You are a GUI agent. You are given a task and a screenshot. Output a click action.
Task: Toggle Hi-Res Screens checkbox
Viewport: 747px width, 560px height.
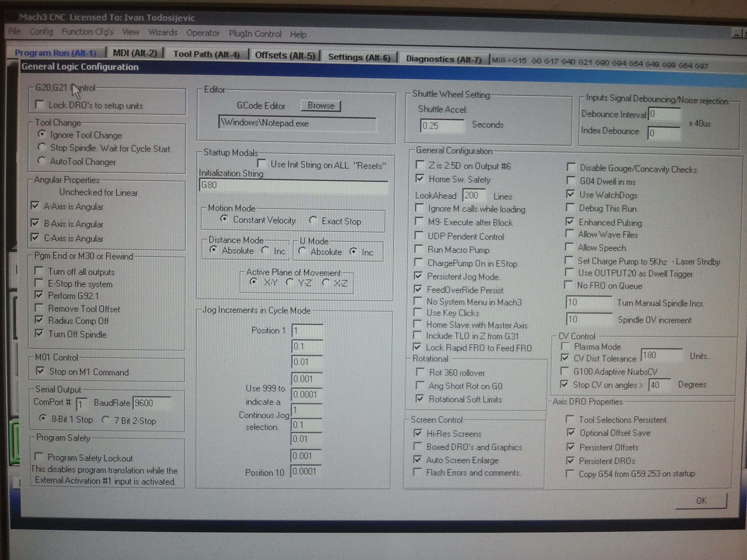pos(418,433)
